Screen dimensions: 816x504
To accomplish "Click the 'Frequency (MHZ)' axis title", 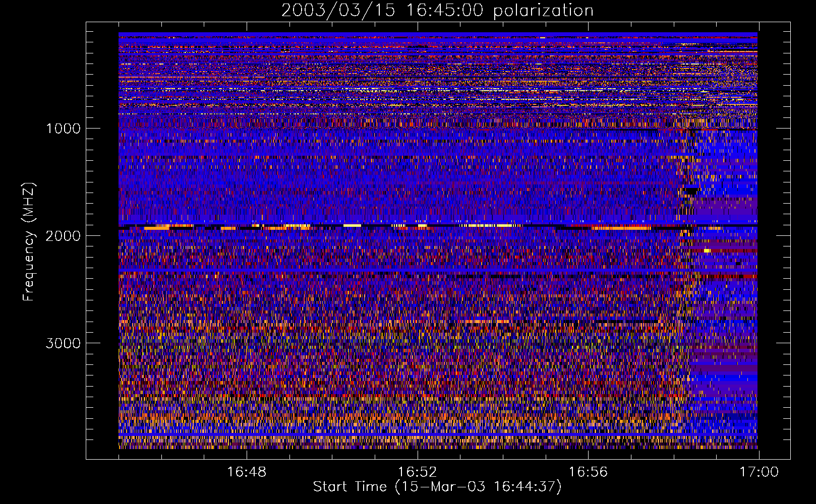I will [29, 242].
